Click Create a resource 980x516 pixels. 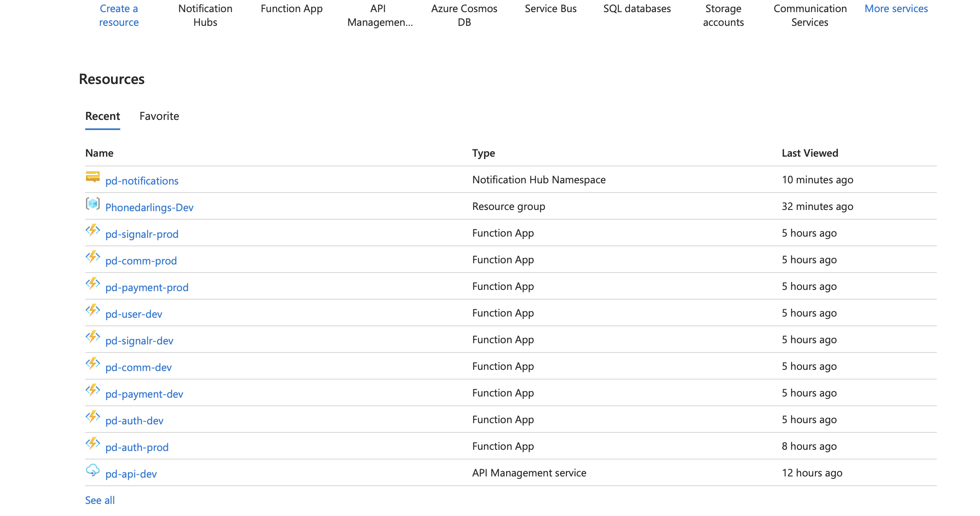coord(119,15)
